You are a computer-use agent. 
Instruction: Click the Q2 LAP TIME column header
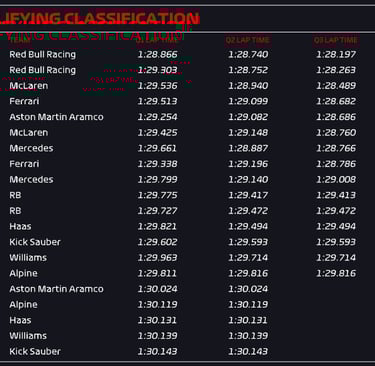pyautogui.click(x=248, y=40)
